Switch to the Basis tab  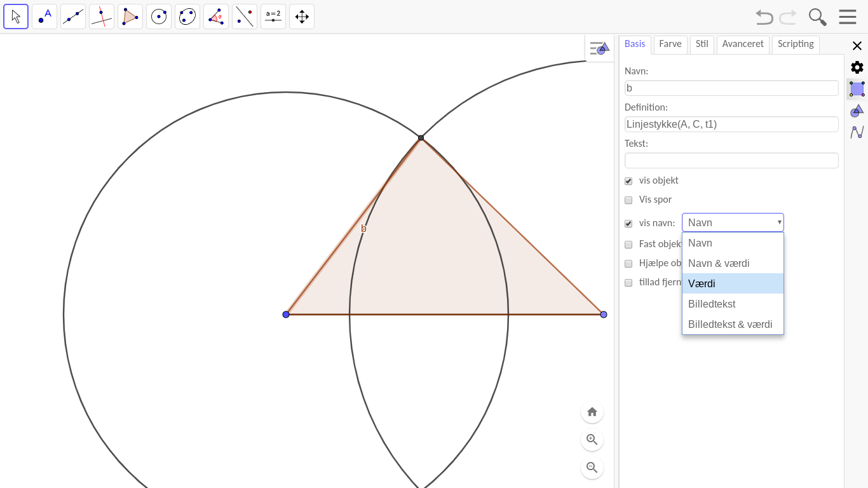[x=635, y=44]
